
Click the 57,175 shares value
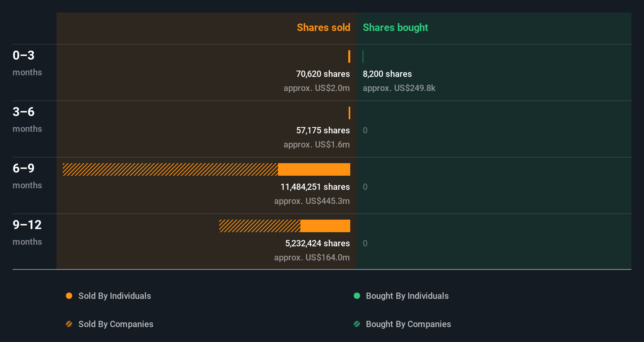coord(323,130)
